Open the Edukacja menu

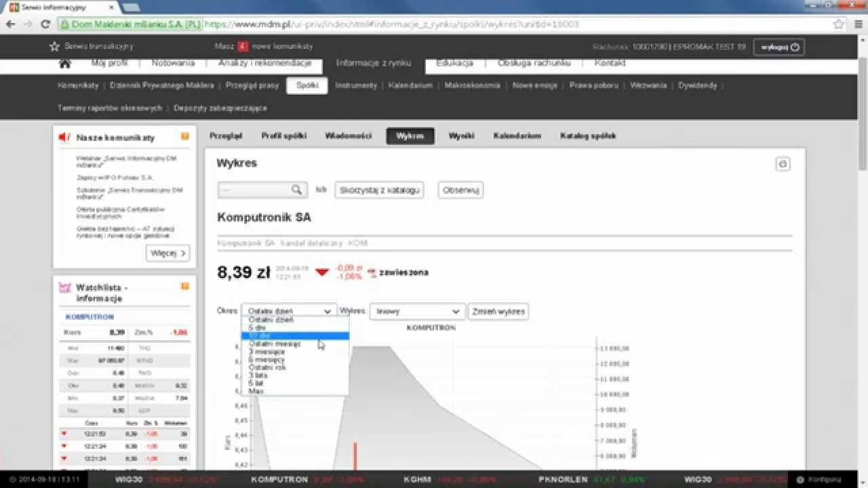pyautogui.click(x=454, y=63)
